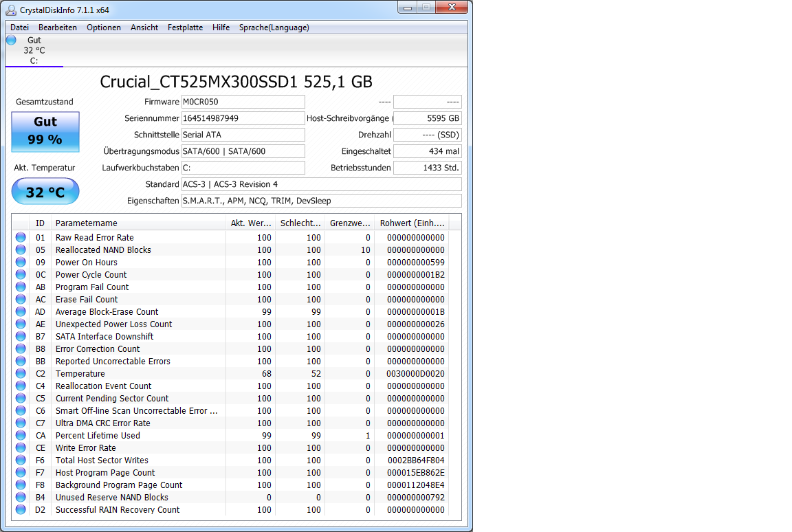The image size is (792, 532).
Task: Click status orb for Reallocation Event Count
Action: coord(21,386)
